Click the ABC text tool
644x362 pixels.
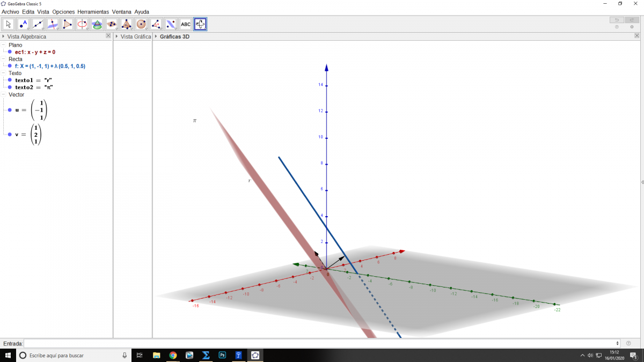pos(186,24)
